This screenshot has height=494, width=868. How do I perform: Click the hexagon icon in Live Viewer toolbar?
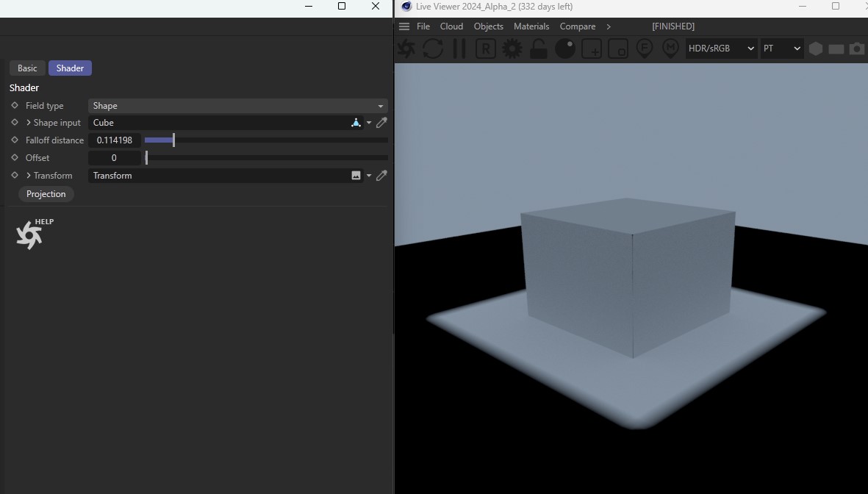tap(815, 49)
